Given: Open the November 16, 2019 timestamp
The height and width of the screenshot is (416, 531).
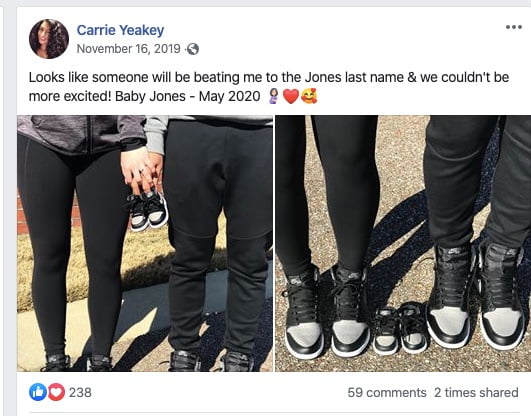Looking at the screenshot, I should pos(128,49).
